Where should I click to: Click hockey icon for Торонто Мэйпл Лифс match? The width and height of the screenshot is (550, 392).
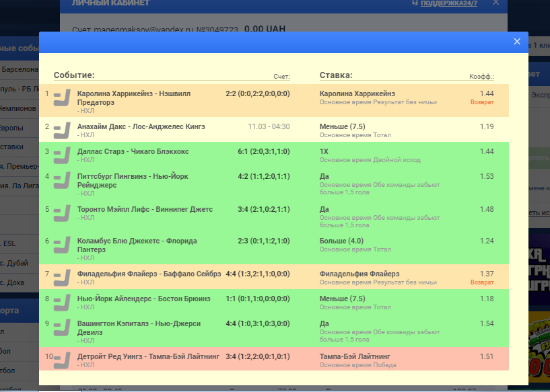click(62, 213)
